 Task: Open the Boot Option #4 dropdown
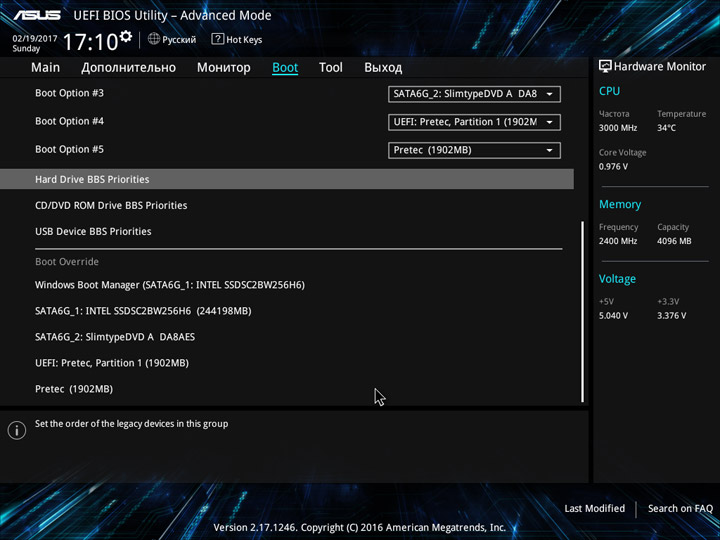tap(474, 122)
